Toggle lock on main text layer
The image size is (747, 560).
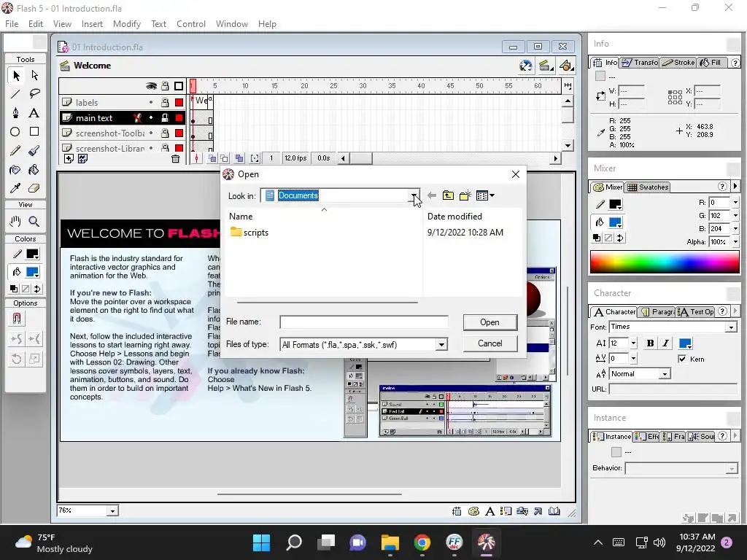coord(165,117)
